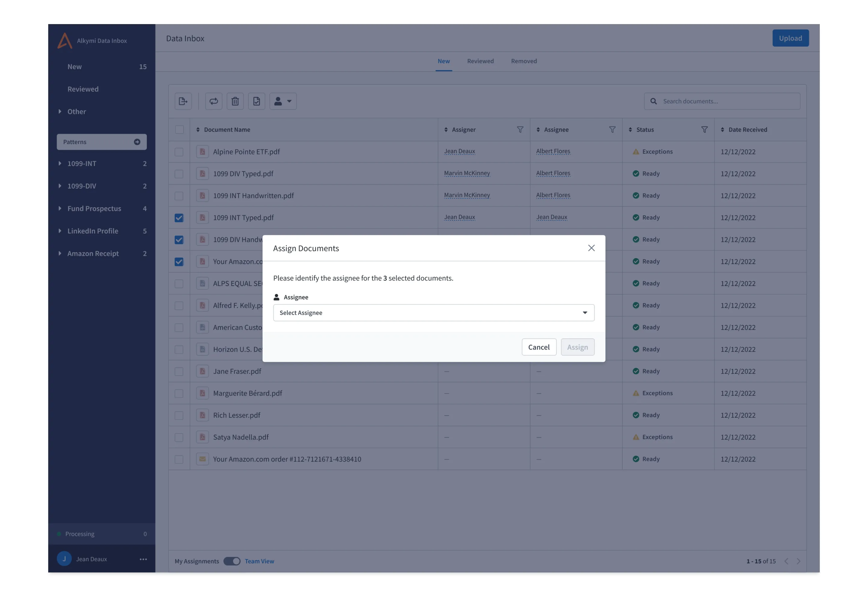Click Jean Deaux avatar icon
Image resolution: width=868 pixels, height=597 pixels.
[64, 559]
